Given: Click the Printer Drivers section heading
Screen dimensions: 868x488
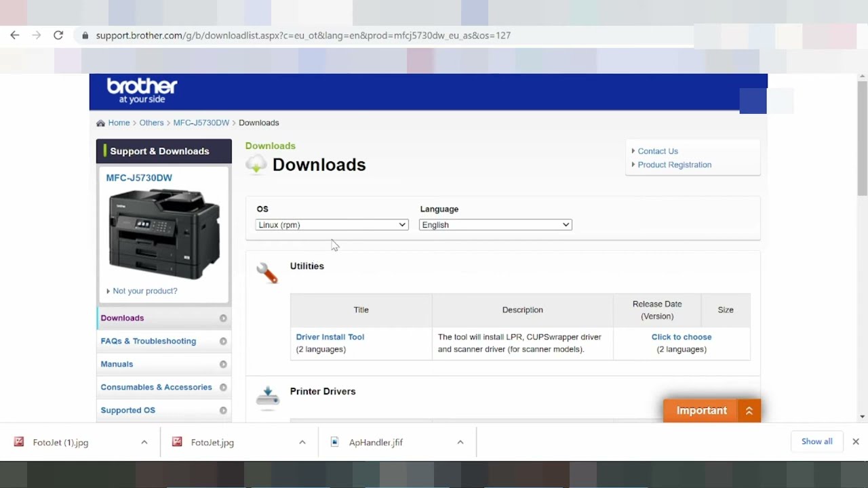Looking at the screenshot, I should (x=323, y=391).
